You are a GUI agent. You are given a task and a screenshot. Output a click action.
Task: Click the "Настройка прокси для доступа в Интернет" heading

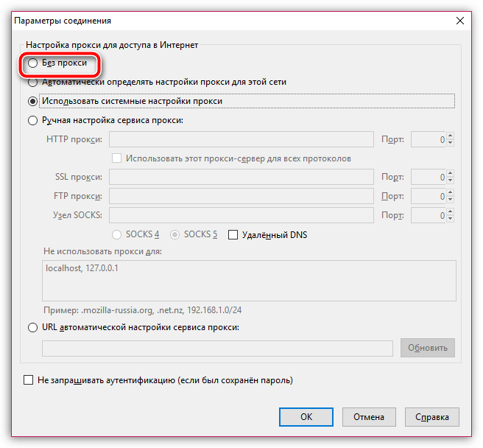pyautogui.click(x=112, y=45)
